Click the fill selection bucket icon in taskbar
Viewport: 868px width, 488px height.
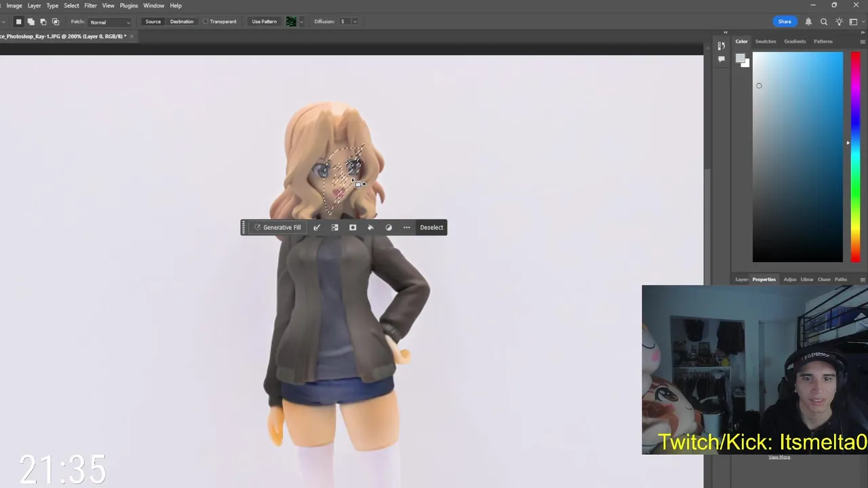(370, 228)
